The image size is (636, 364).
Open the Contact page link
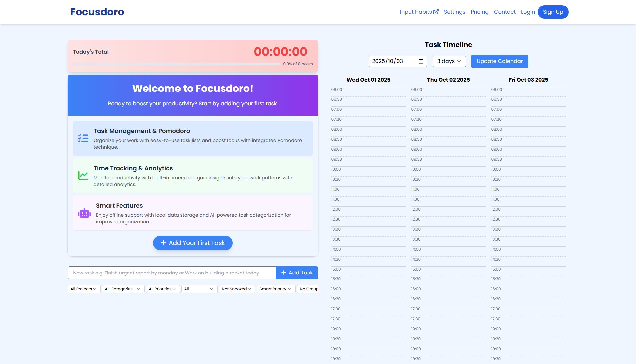coord(504,12)
